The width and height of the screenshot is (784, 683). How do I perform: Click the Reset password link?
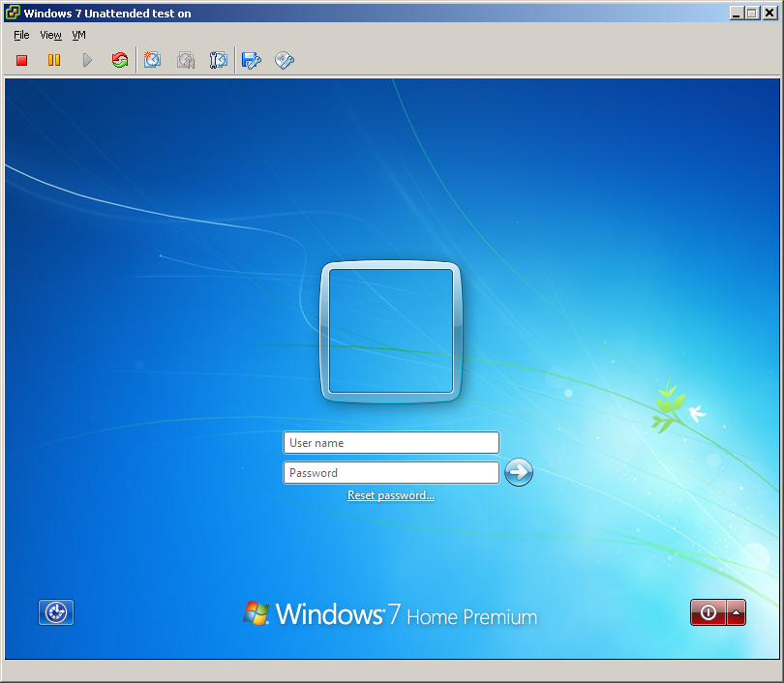pyautogui.click(x=391, y=495)
